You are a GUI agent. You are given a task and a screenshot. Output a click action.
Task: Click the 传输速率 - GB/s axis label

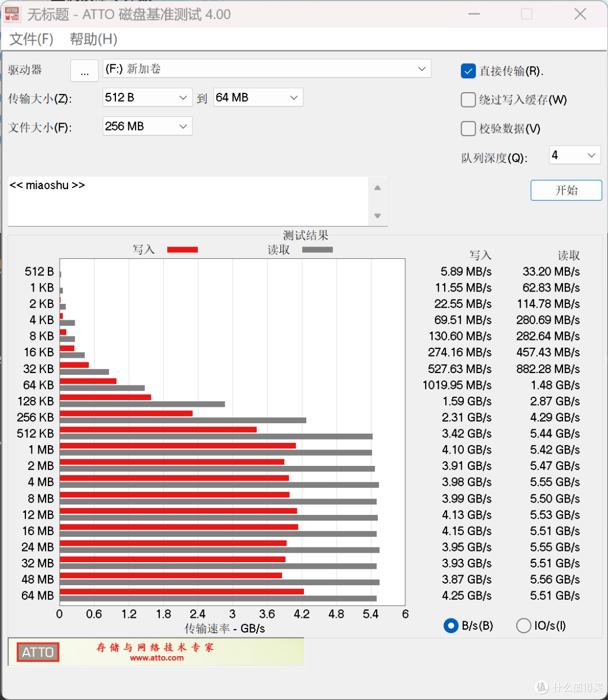[225, 629]
